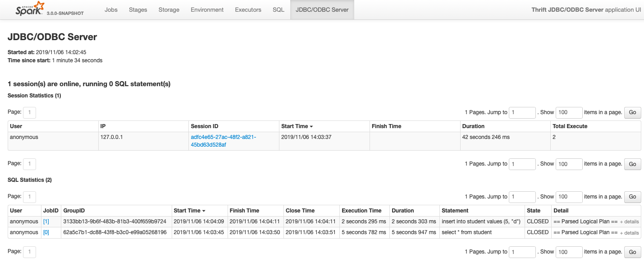Click the 3.0.0-SNAPSHOT version label
Screen dimensions: 644x263
pyautogui.click(x=65, y=13)
